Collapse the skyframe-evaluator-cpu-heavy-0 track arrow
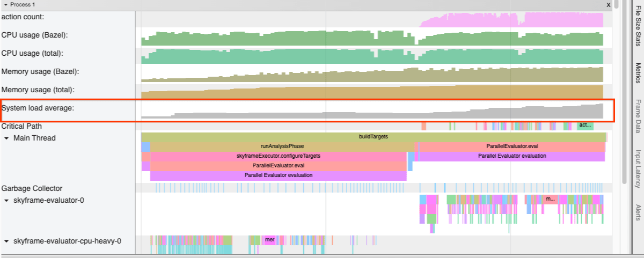 coord(7,241)
